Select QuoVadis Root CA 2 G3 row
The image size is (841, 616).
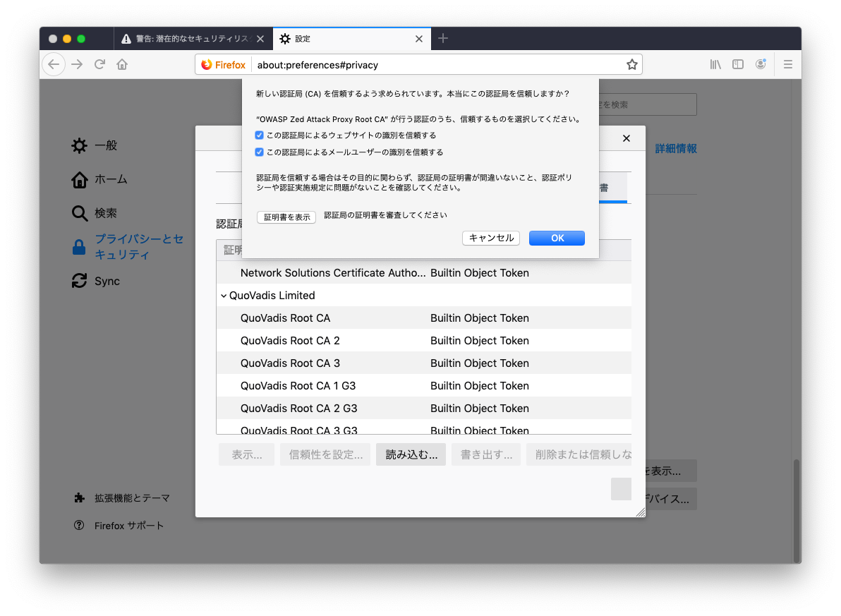point(424,409)
